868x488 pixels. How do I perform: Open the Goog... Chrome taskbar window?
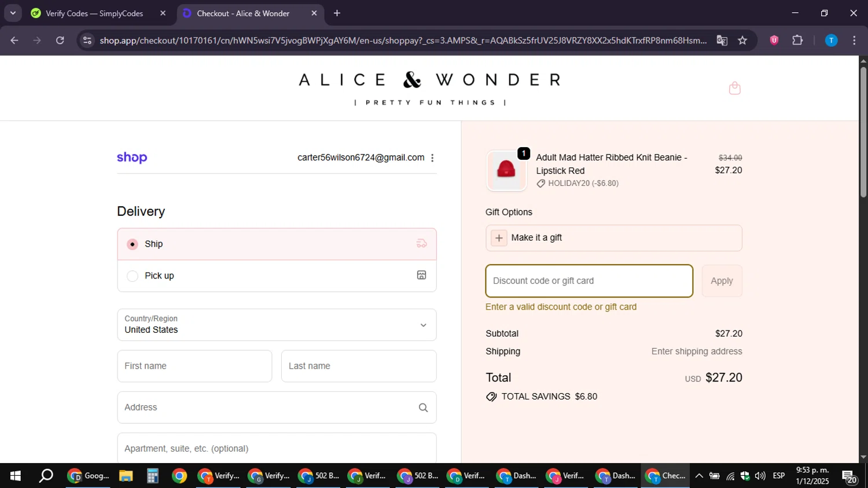[88, 476]
